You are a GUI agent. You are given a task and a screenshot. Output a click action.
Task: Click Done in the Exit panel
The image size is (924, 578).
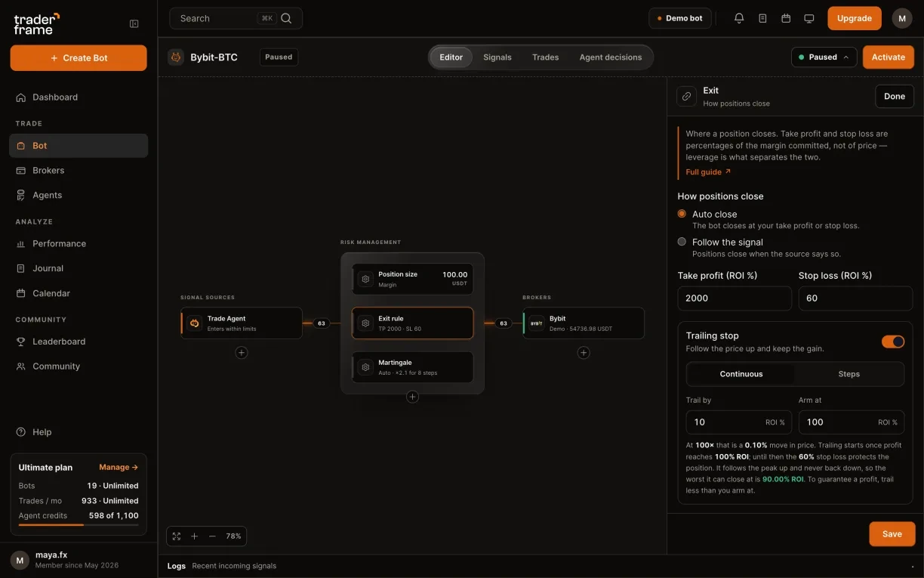(x=895, y=97)
